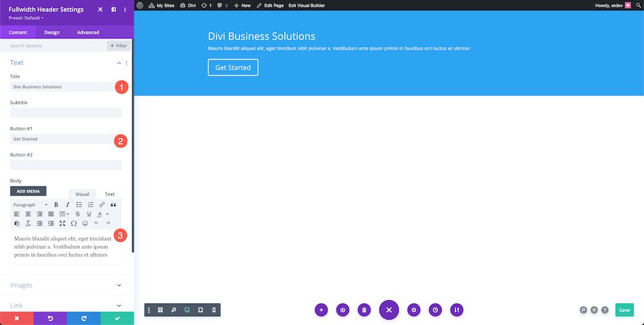Click the ADD MEDIA button
Image resolution: width=644 pixels, height=325 pixels.
click(28, 191)
